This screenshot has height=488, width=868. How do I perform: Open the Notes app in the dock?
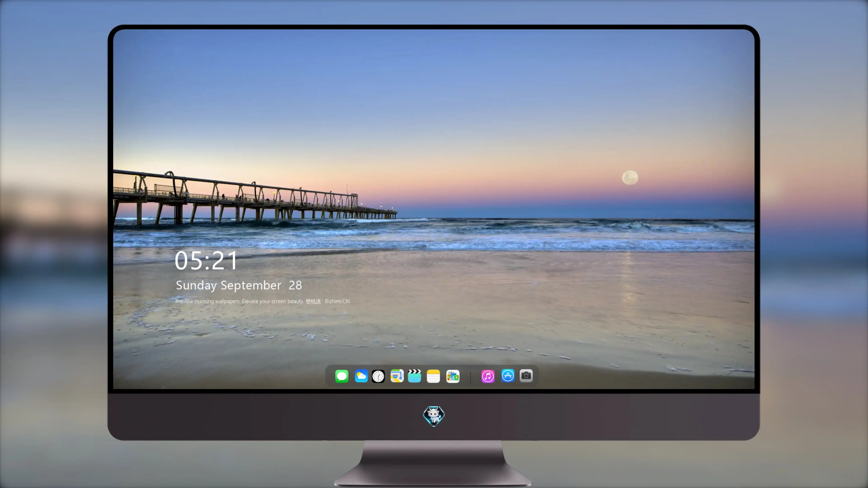click(x=433, y=376)
